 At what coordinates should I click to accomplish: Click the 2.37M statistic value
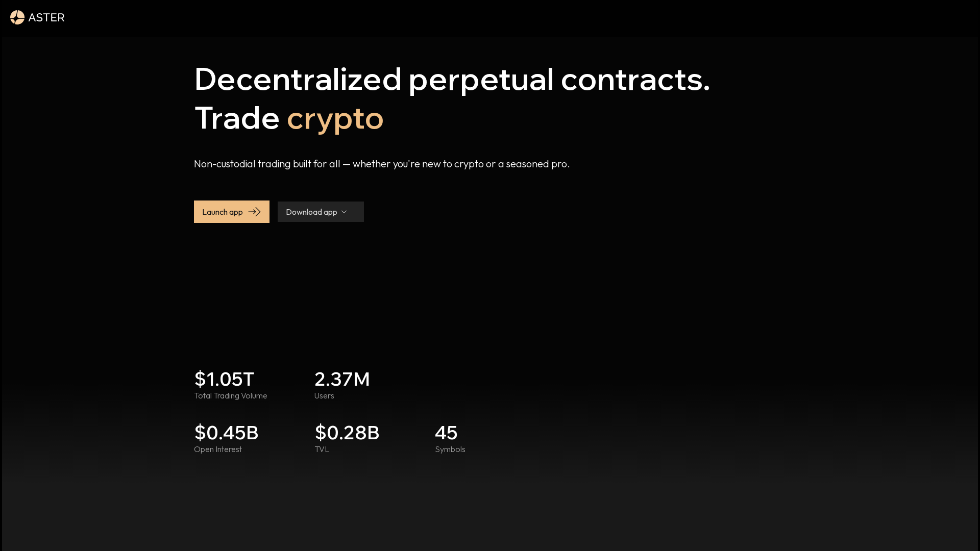[342, 379]
